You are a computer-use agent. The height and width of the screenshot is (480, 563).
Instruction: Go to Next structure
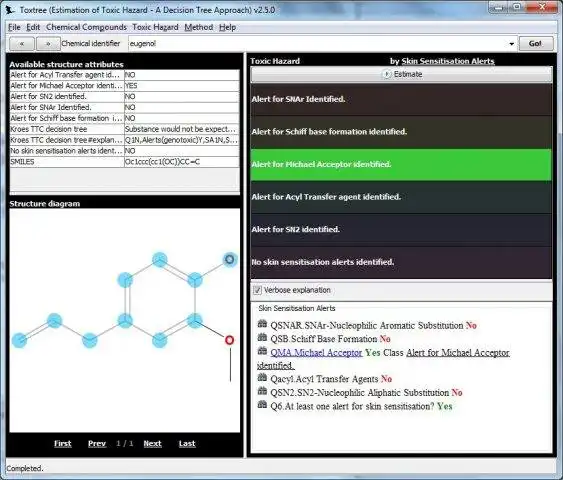pyautogui.click(x=153, y=443)
